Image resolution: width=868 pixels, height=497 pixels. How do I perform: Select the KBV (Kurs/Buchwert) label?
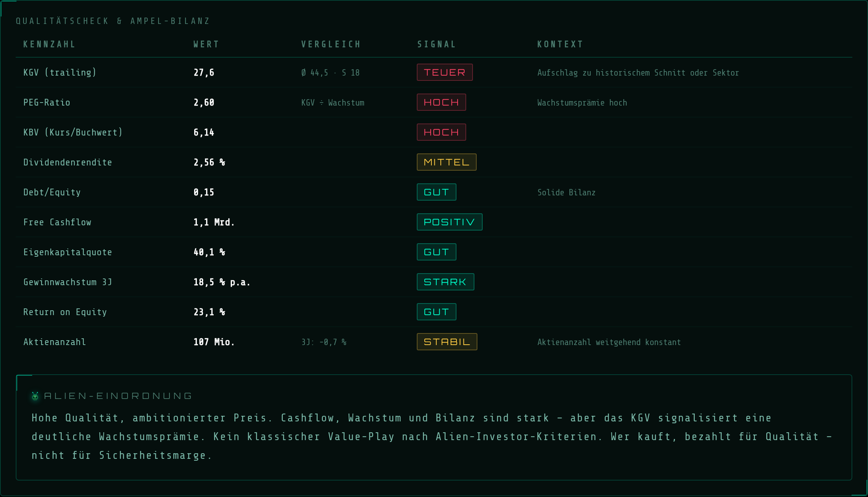[73, 132]
